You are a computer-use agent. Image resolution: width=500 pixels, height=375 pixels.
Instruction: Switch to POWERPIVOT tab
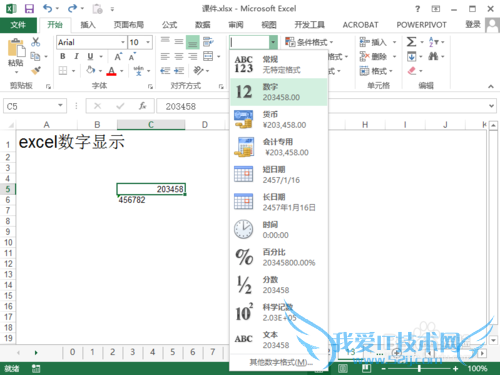[x=421, y=25]
